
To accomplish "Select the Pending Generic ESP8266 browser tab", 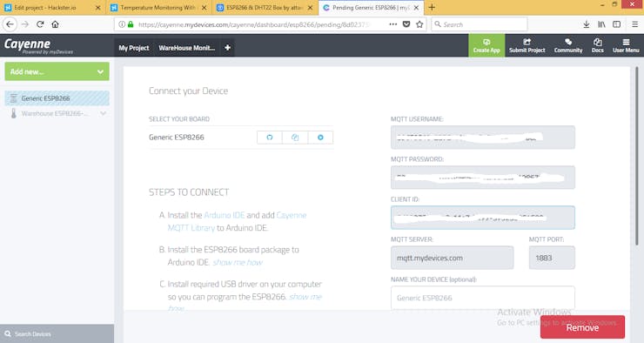I will point(371,7).
